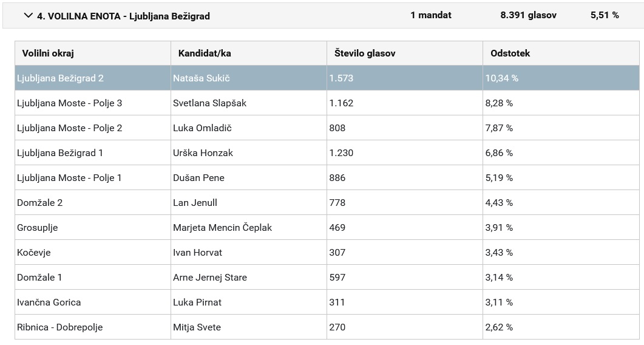This screenshot has width=644, height=345.
Task: Click the Ljubljana Moste - Polje 3 cell
Action: pos(70,103)
